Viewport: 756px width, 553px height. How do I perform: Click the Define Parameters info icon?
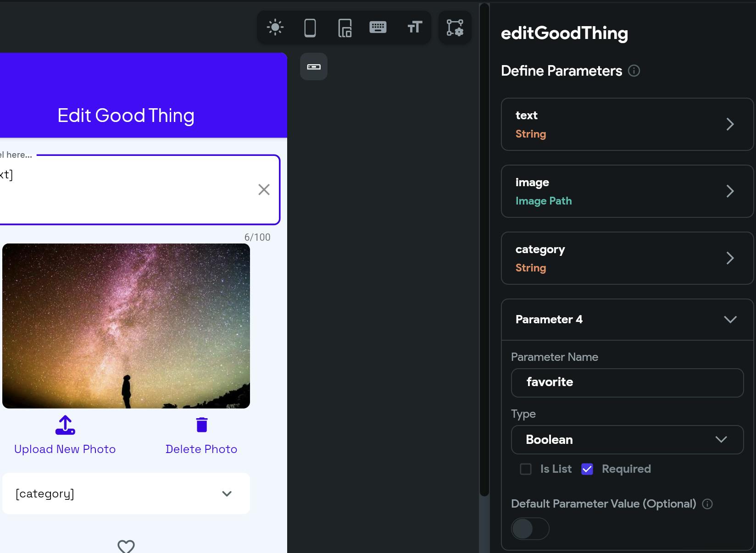click(634, 71)
